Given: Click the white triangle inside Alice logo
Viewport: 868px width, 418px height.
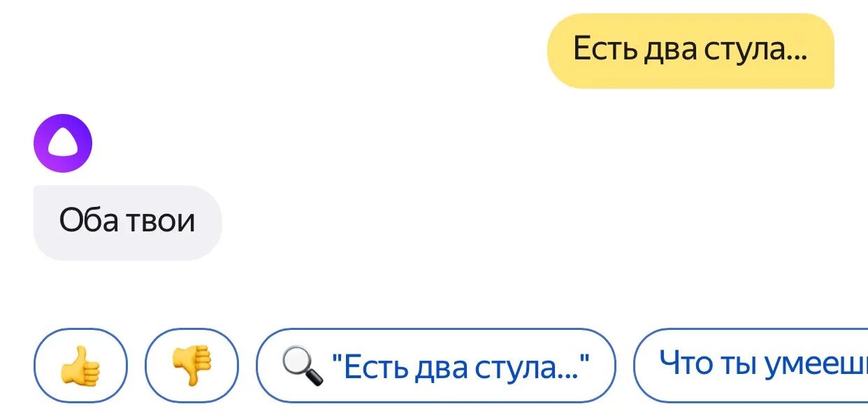Looking at the screenshot, I should click(63, 145).
